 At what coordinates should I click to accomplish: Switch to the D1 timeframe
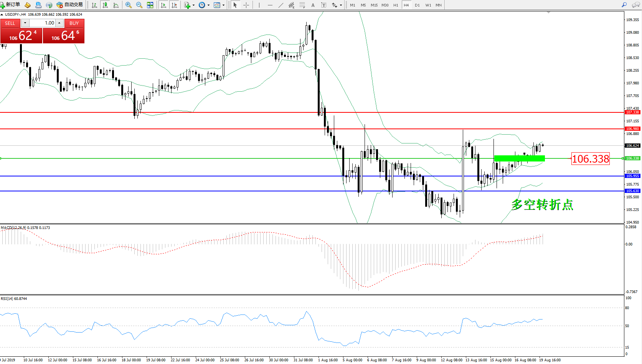click(417, 5)
